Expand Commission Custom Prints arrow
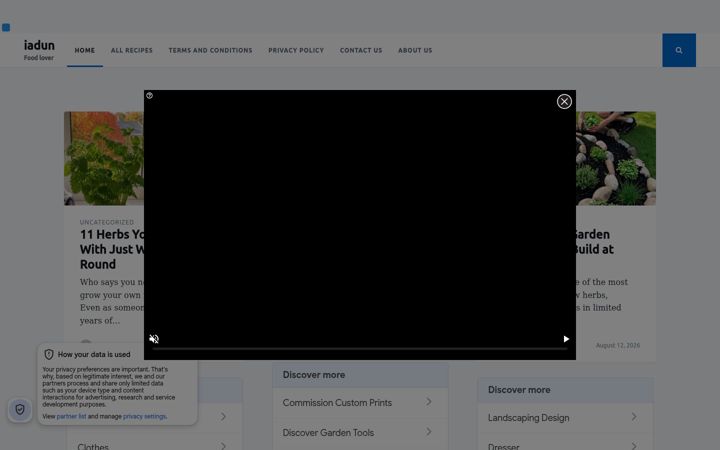 coord(428,402)
